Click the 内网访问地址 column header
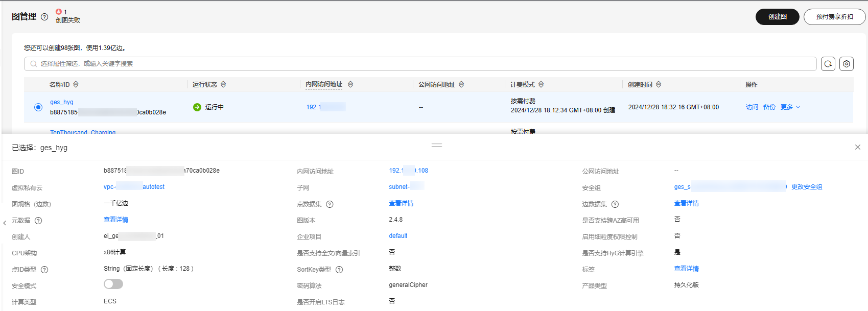The image size is (868, 311). tap(324, 84)
